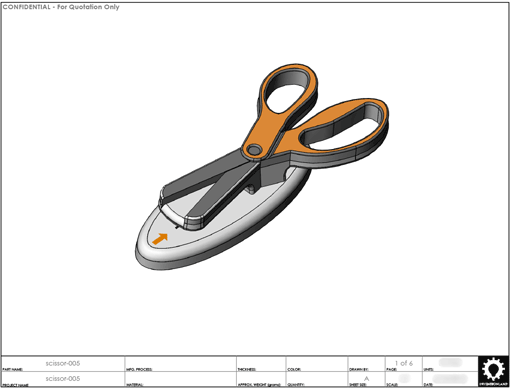
Task: Click the 'CONFIDENTIAL - For Quotation Only' header text
Action: click(x=61, y=7)
